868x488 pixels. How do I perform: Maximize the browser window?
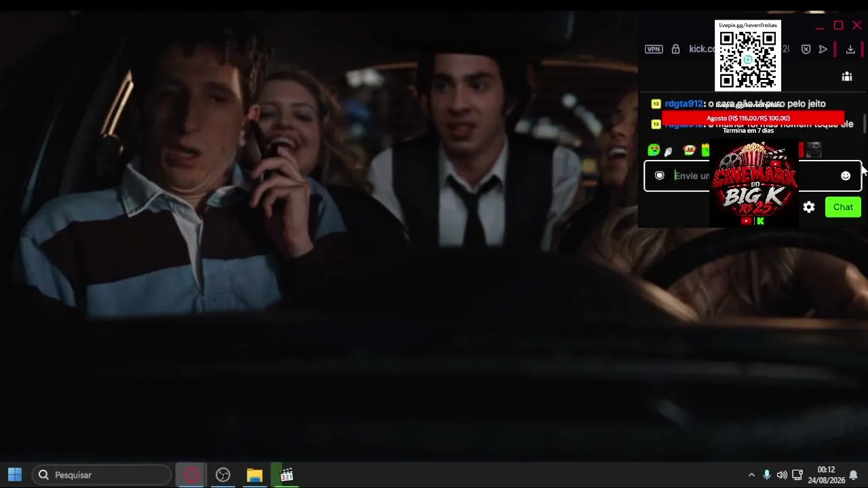(838, 26)
